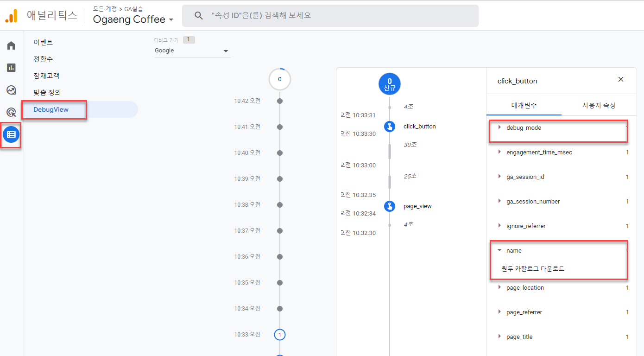Viewport: 644px width, 356px height.
Task: Click the 오전 10:32:35 timestamp
Action: click(358, 195)
